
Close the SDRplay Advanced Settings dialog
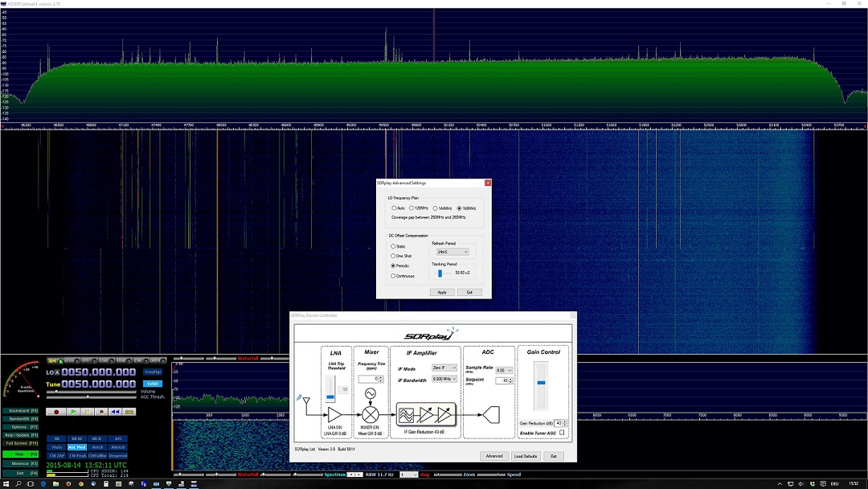coord(488,183)
